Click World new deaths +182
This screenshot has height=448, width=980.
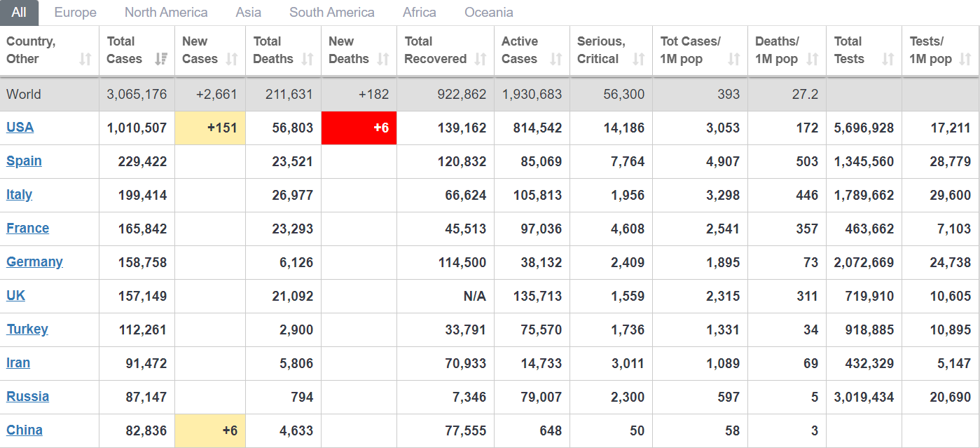click(x=373, y=94)
